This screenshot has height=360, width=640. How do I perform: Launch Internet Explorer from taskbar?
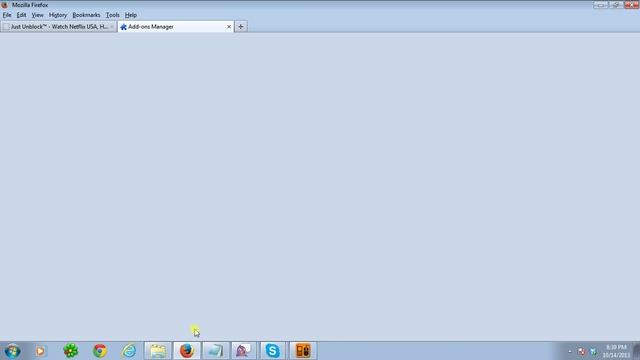[129, 351]
